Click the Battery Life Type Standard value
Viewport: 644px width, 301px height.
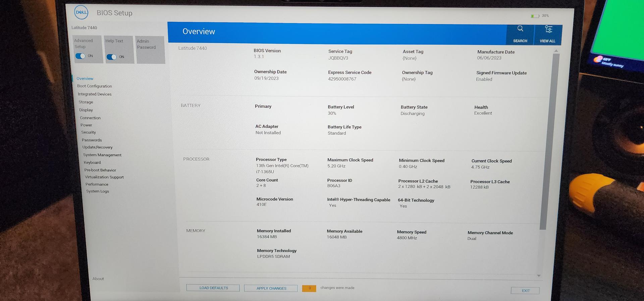(x=337, y=133)
